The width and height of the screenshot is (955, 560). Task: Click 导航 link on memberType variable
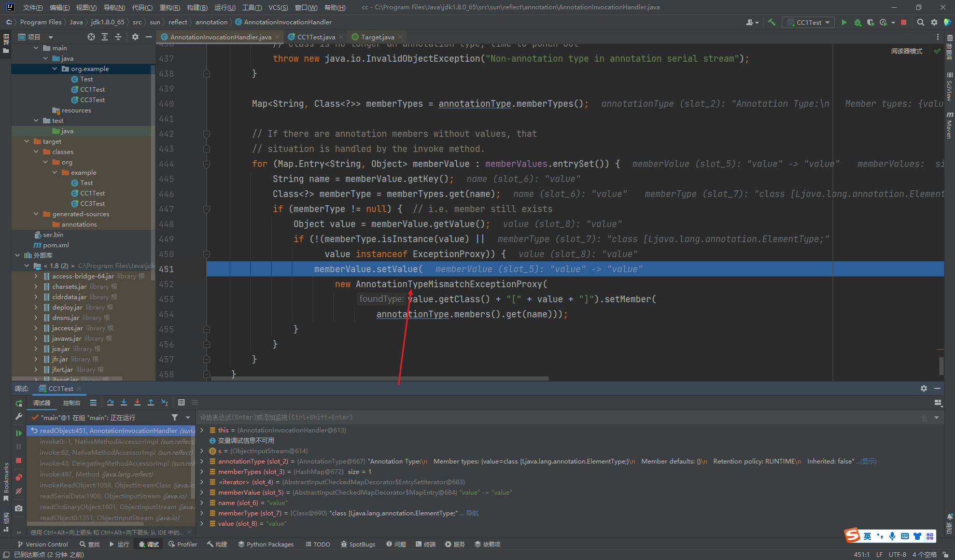[472, 513]
